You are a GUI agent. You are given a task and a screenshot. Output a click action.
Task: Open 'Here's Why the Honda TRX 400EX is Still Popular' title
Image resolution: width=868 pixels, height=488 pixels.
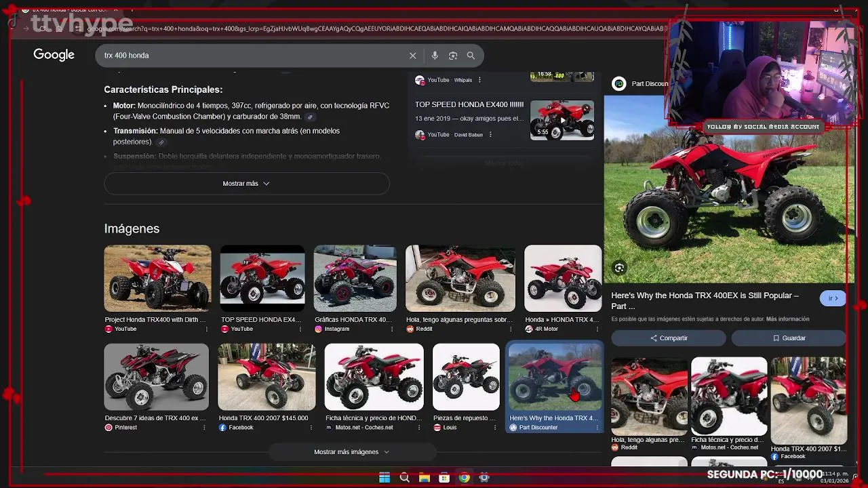pos(705,301)
